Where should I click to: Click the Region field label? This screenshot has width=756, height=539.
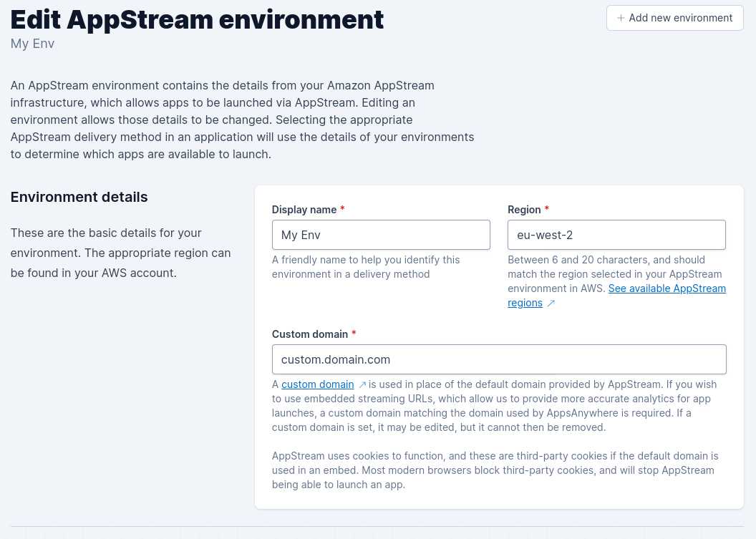[x=524, y=210]
